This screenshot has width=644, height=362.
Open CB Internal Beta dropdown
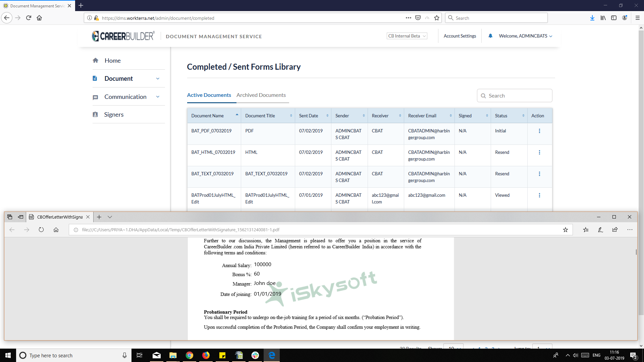click(x=407, y=36)
